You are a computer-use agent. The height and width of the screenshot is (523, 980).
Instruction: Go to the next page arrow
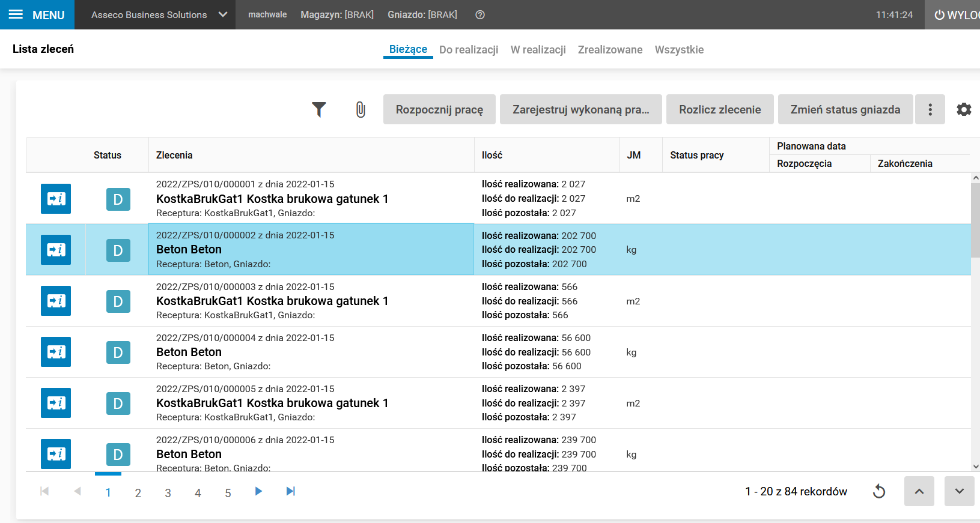pyautogui.click(x=258, y=491)
